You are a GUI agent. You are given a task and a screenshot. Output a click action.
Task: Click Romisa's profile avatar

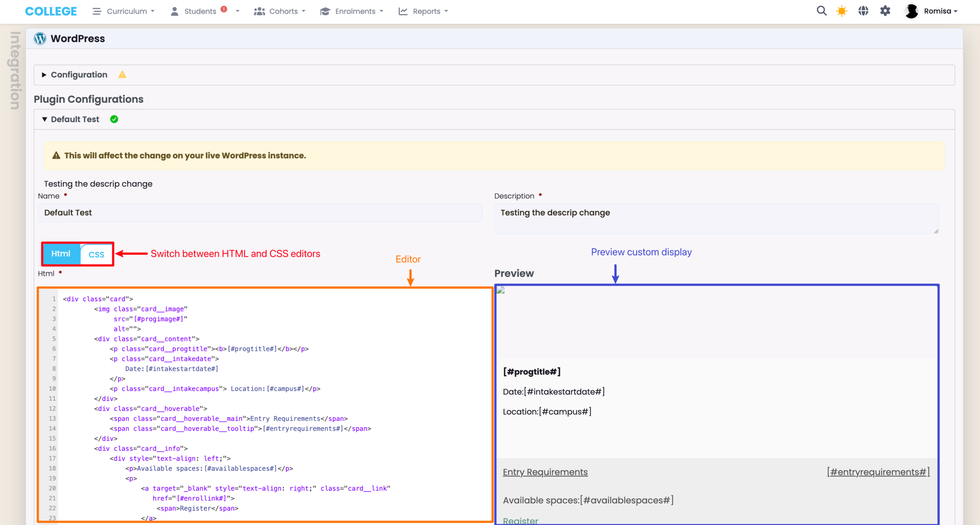point(911,11)
